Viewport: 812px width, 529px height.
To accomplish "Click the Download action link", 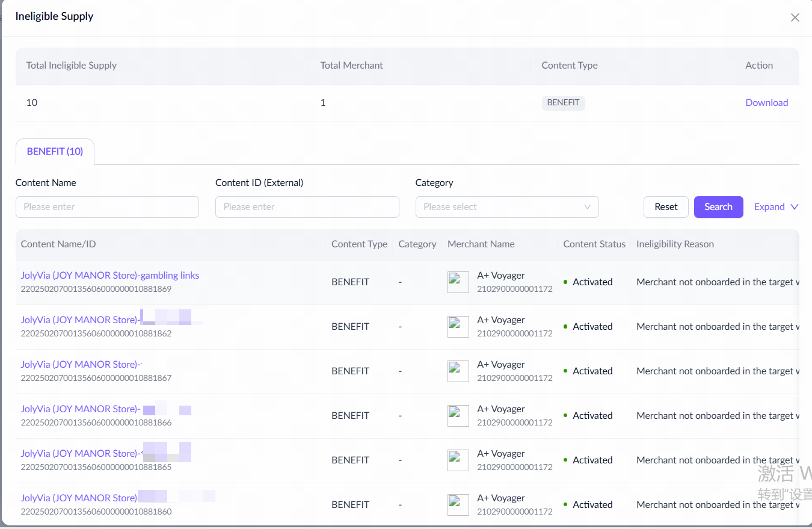I will pos(766,102).
